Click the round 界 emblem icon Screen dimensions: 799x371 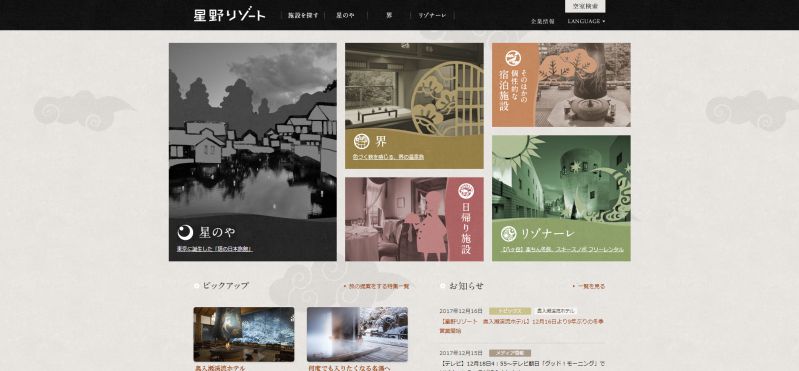(361, 141)
